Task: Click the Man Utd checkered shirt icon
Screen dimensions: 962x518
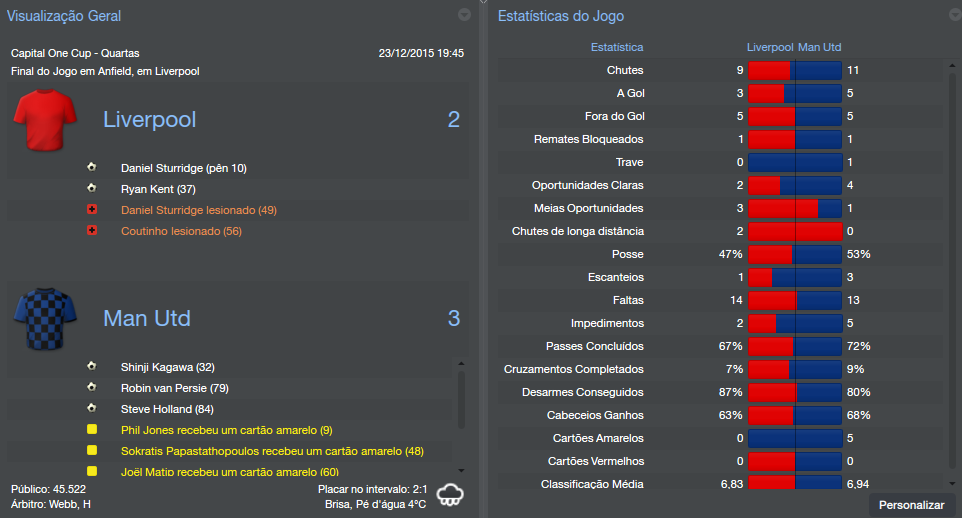Action: pos(46,318)
